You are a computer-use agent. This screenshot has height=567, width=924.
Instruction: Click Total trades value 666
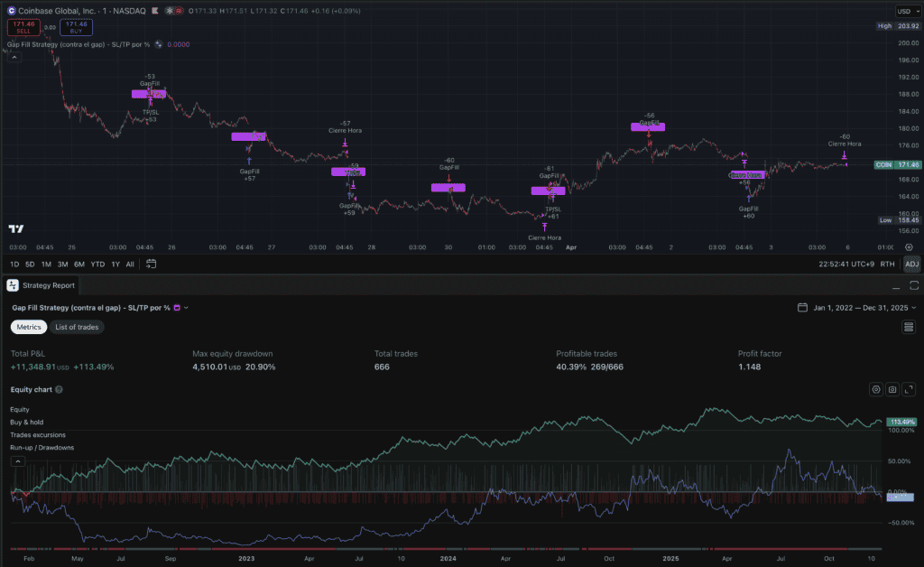382,367
